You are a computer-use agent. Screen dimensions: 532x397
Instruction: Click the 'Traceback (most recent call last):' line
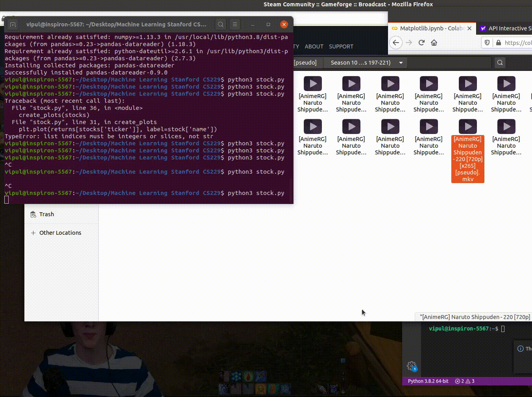[x=65, y=101]
